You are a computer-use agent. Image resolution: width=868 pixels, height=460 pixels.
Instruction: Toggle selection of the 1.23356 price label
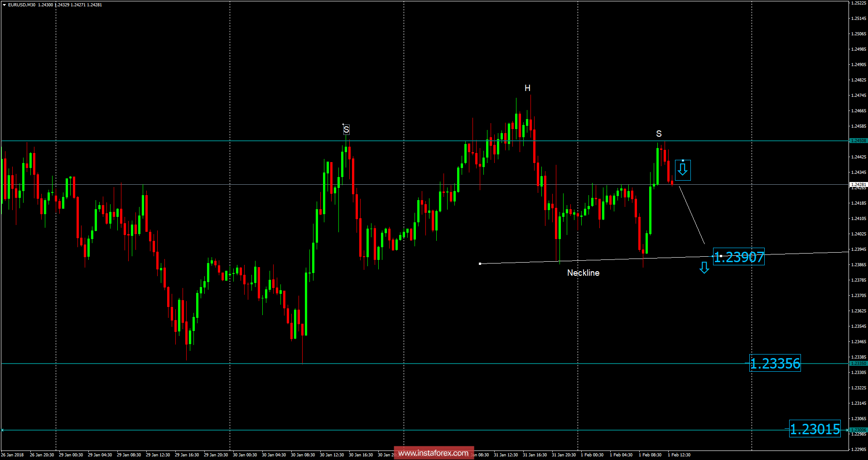pyautogui.click(x=775, y=363)
